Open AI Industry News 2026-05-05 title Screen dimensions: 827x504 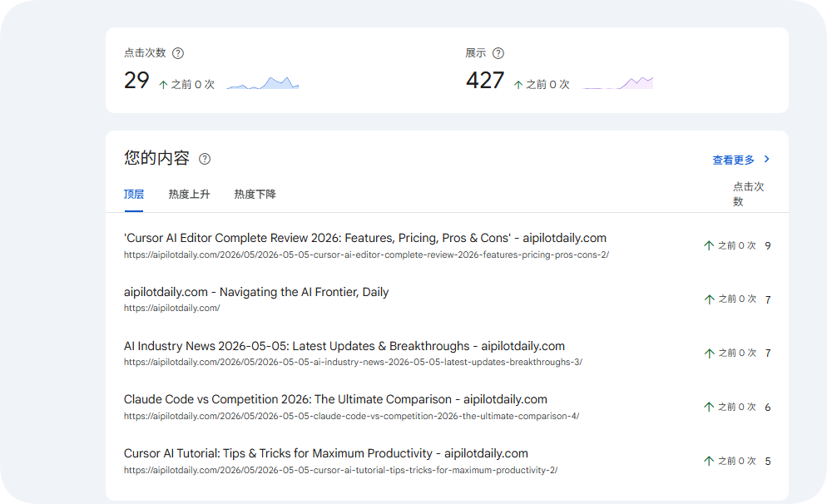[x=344, y=346]
